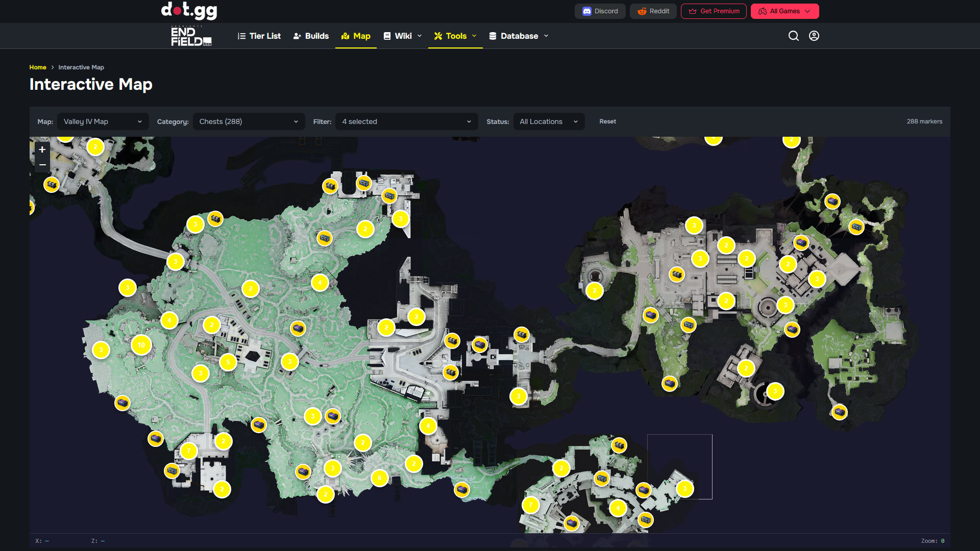This screenshot has width=980, height=551.
Task: Open the Reddit link button
Action: click(x=653, y=11)
